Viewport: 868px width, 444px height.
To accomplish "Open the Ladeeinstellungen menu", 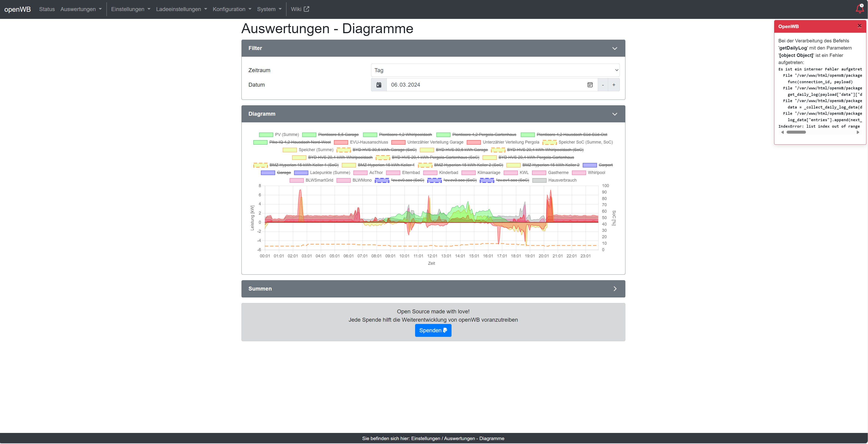I will [x=181, y=9].
